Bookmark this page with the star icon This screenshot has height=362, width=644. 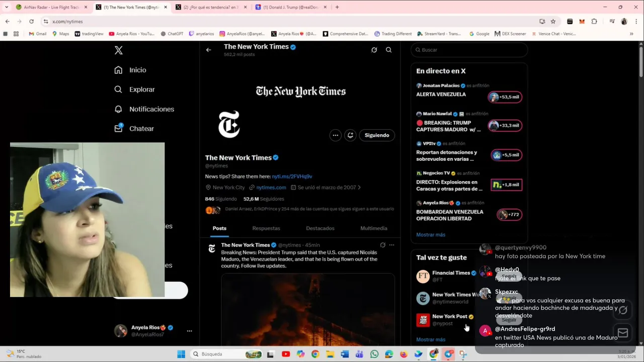tap(553, 22)
